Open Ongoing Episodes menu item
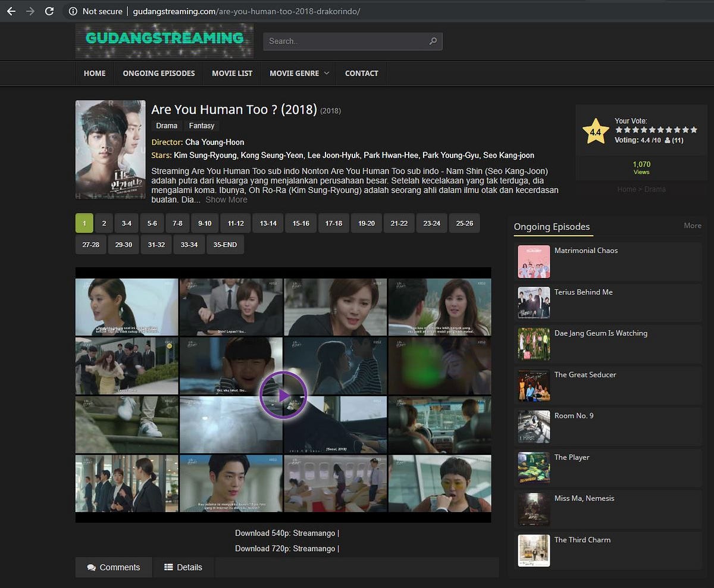714x588 pixels. [159, 73]
